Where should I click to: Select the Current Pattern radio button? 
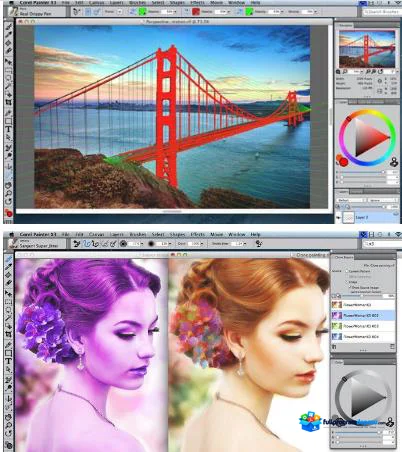coord(347,271)
